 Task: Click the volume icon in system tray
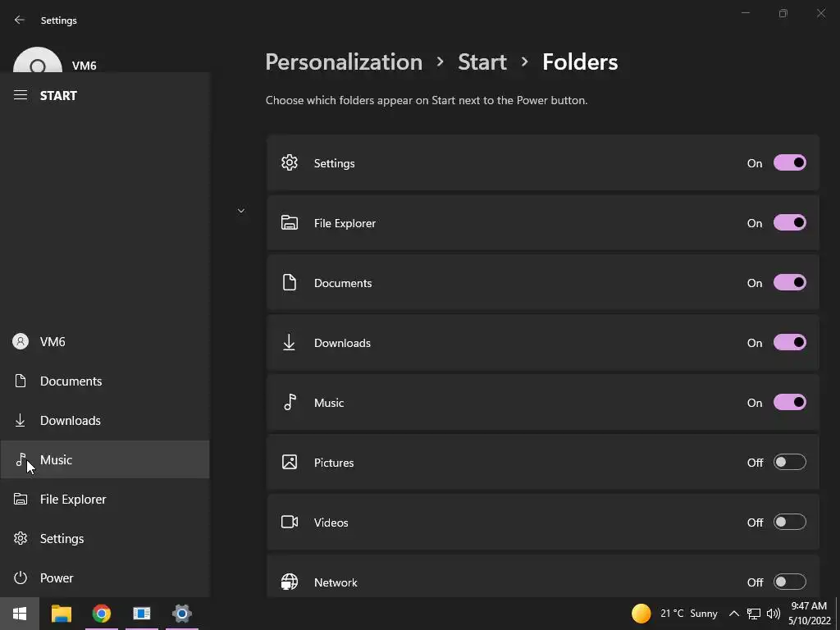tap(773, 614)
